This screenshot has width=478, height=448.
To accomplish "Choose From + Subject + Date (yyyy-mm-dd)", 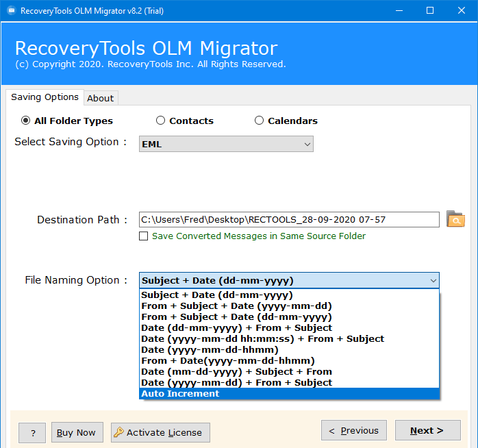I will tap(289, 306).
